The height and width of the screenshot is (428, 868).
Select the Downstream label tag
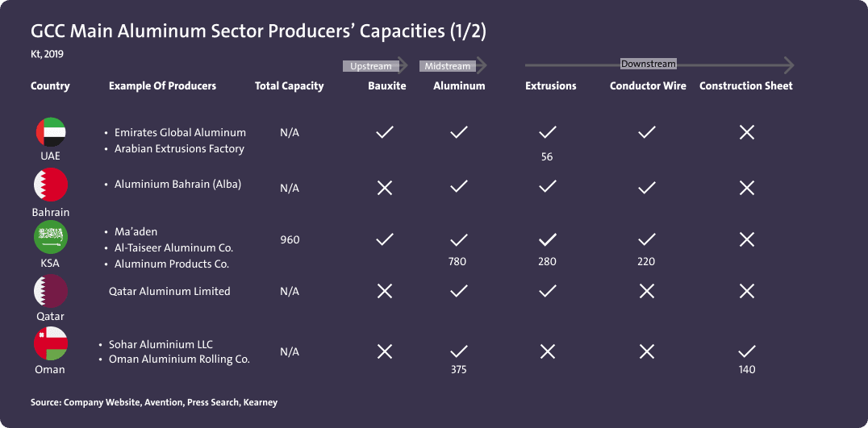click(x=649, y=64)
